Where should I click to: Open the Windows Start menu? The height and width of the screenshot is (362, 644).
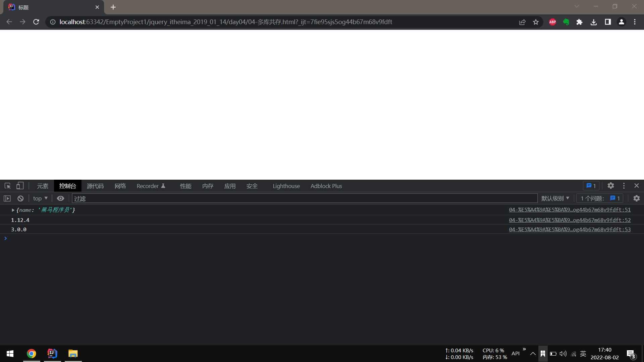click(10, 354)
